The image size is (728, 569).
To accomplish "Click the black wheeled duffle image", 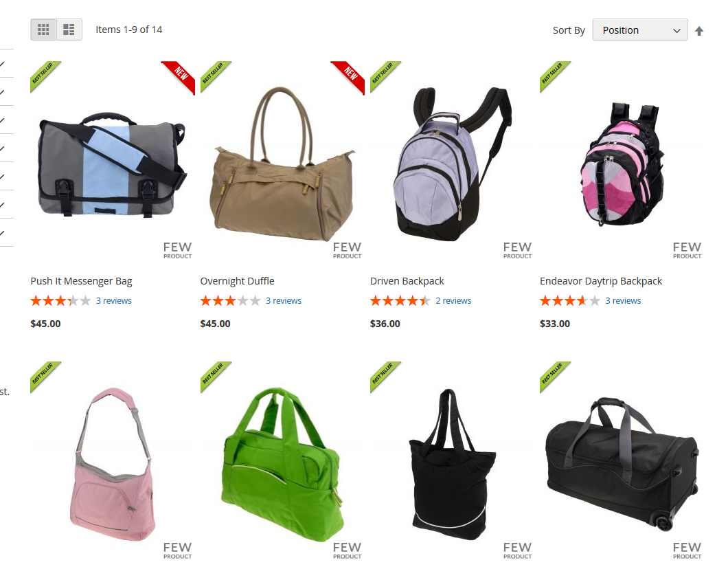I will coord(622,465).
